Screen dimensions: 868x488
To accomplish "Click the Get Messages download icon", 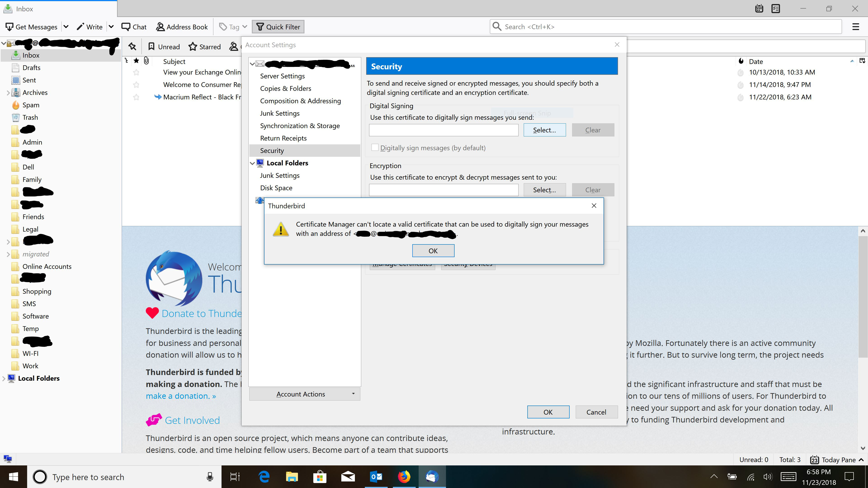I will pyautogui.click(x=9, y=27).
